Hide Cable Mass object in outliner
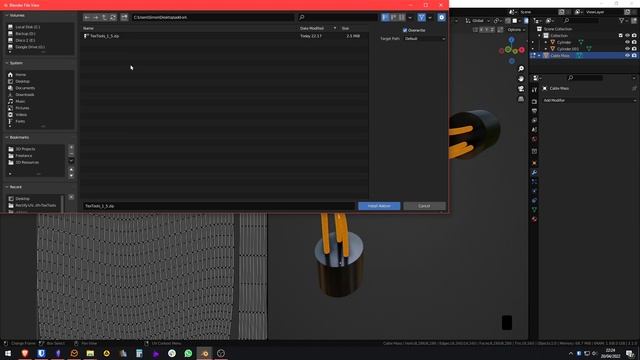This screenshot has height=360, width=640. coord(627,56)
